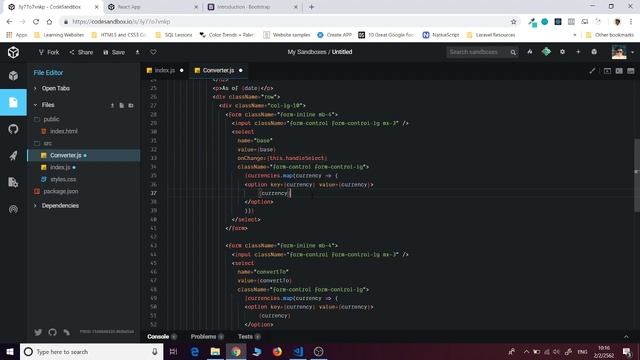Screen dimensions: 640x360
Task: Click the Windows taskbar search box
Action: click(91, 351)
